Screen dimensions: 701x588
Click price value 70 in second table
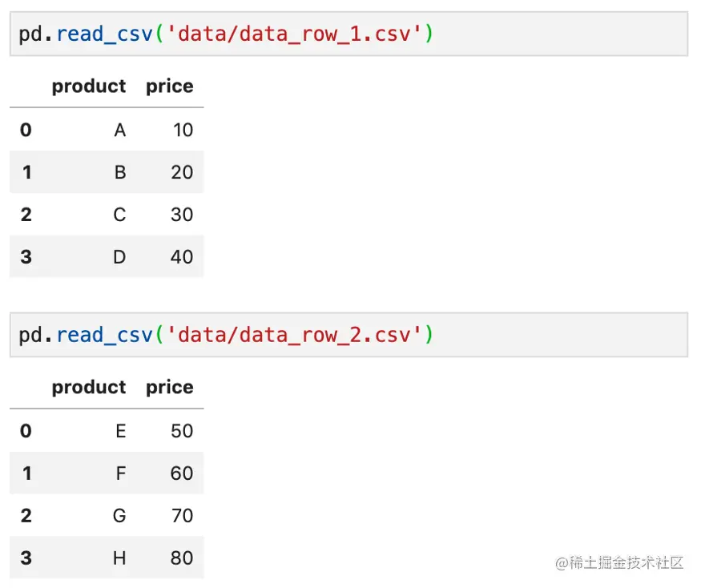(182, 516)
